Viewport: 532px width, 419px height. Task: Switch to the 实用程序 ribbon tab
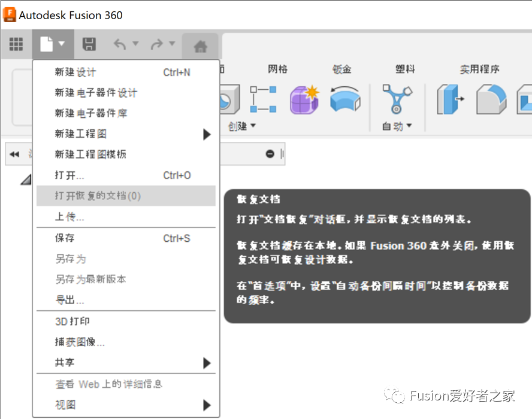[479, 69]
